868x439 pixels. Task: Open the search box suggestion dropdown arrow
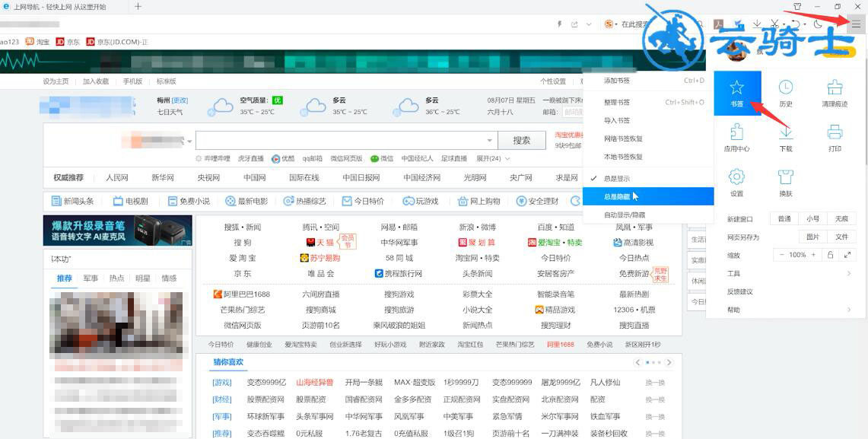point(490,141)
